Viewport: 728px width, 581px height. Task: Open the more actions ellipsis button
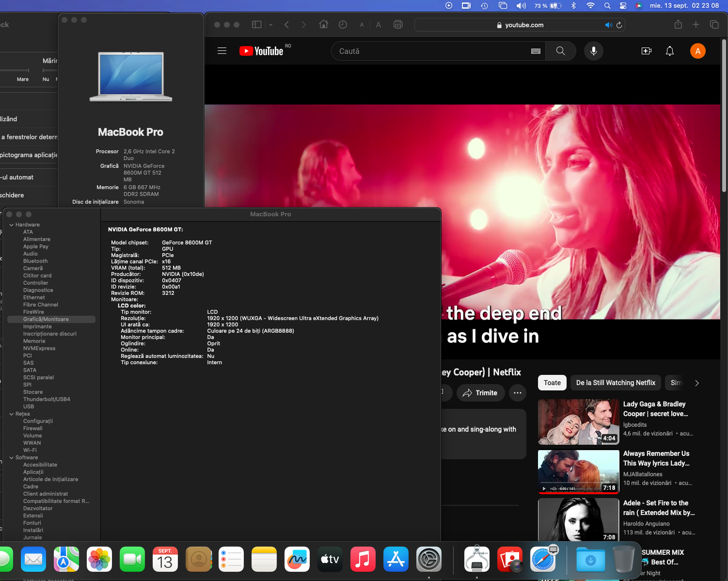point(517,393)
